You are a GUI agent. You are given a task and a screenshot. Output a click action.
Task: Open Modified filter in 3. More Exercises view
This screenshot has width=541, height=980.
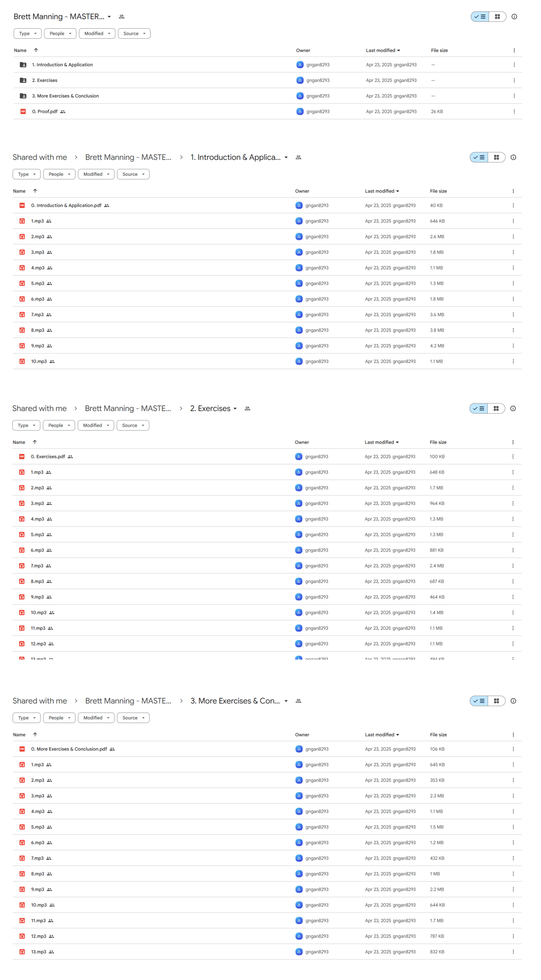click(x=96, y=718)
